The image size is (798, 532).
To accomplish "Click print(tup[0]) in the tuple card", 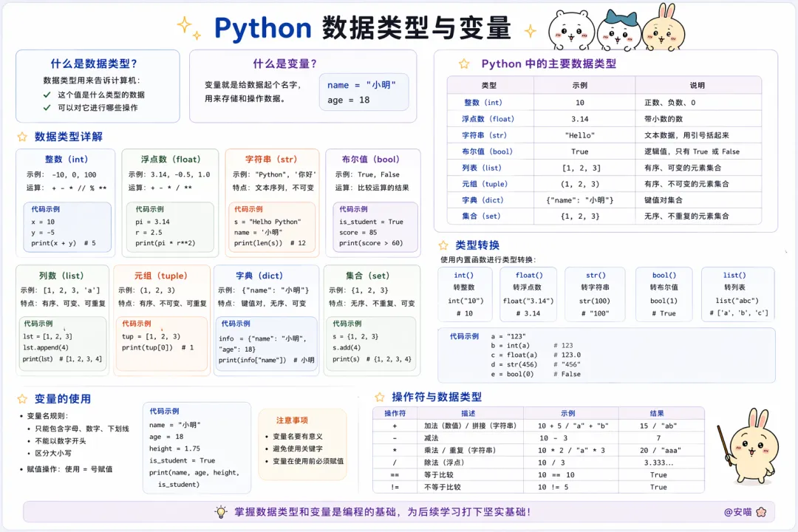I will pos(147,347).
